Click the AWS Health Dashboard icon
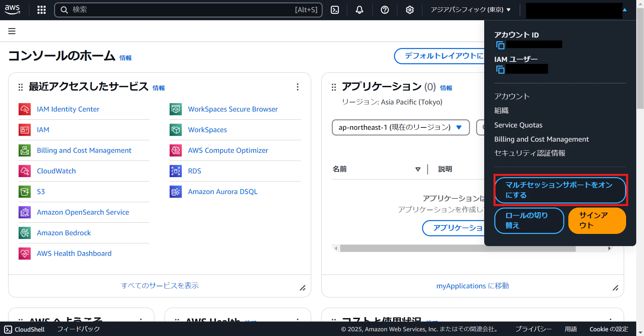 click(x=25, y=254)
